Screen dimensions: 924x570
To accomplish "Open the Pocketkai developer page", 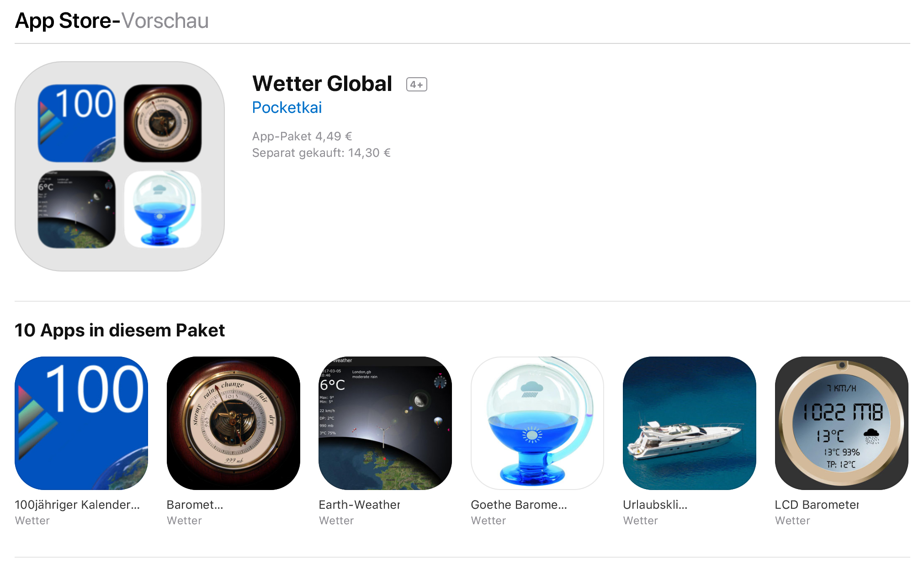I will pyautogui.click(x=287, y=107).
